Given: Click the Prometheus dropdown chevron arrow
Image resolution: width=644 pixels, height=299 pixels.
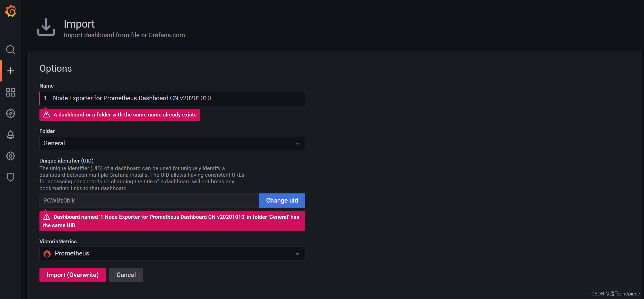Looking at the screenshot, I should point(298,254).
